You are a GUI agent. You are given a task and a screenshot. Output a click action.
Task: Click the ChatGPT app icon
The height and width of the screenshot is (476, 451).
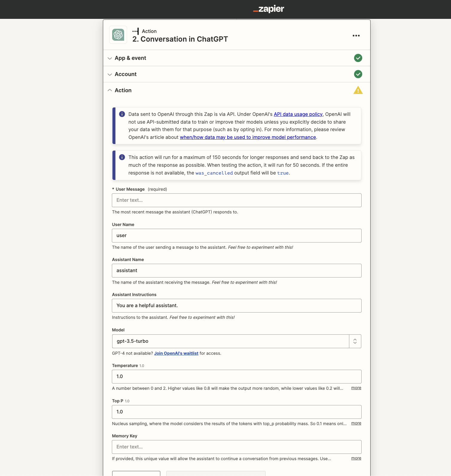pyautogui.click(x=118, y=35)
